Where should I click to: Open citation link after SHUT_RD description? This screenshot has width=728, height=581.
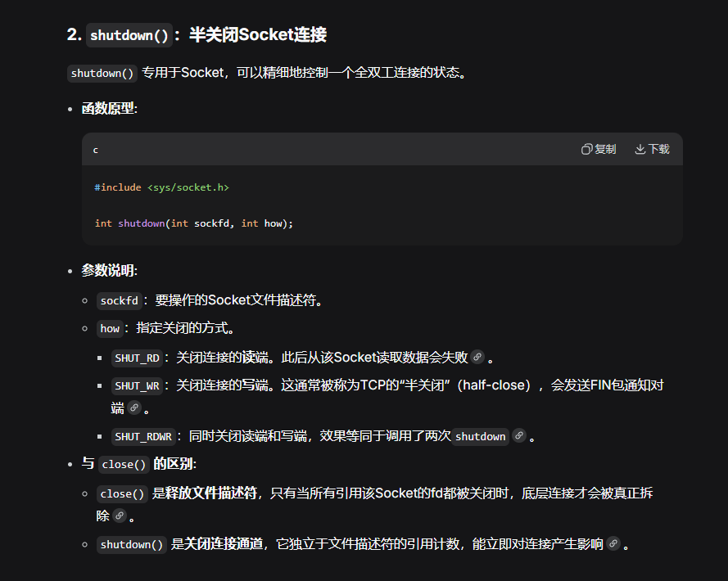pos(477,357)
